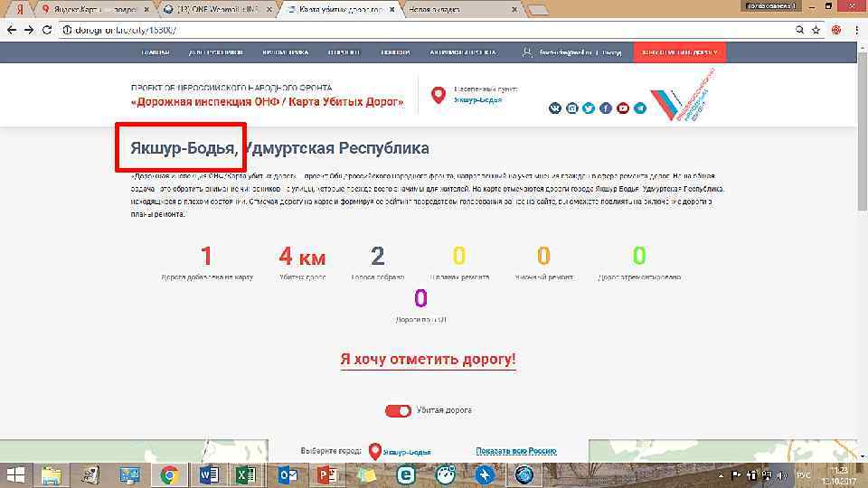
Task: Click the '4 км' killed roads counter
Action: tap(302, 256)
